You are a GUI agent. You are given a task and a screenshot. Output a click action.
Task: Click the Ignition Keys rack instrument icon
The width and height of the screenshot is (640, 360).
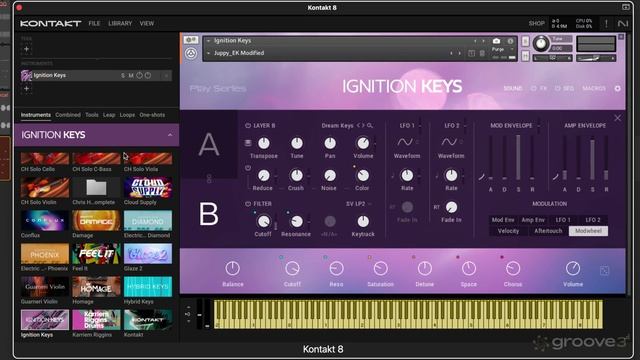click(x=27, y=76)
